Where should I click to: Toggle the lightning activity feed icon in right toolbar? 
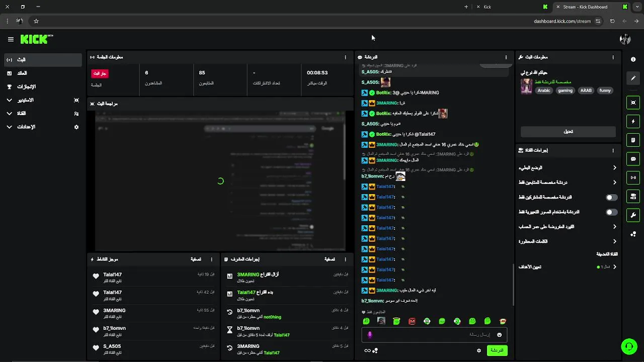pos(633,121)
